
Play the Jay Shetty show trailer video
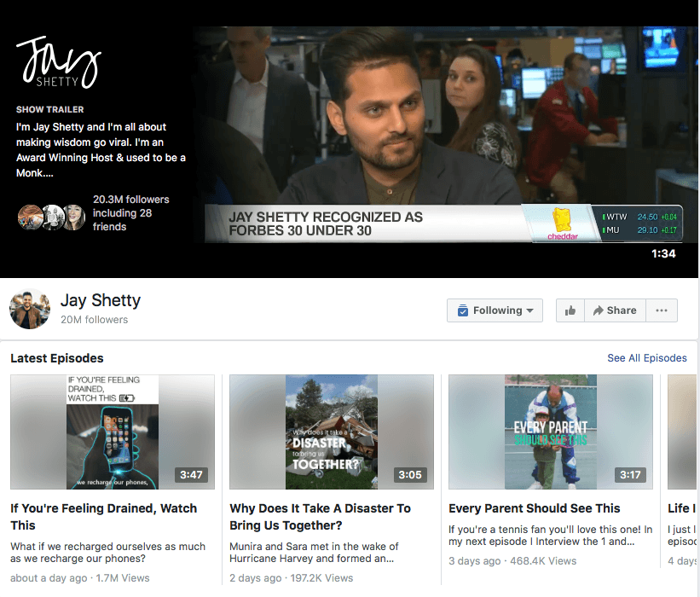pos(445,135)
